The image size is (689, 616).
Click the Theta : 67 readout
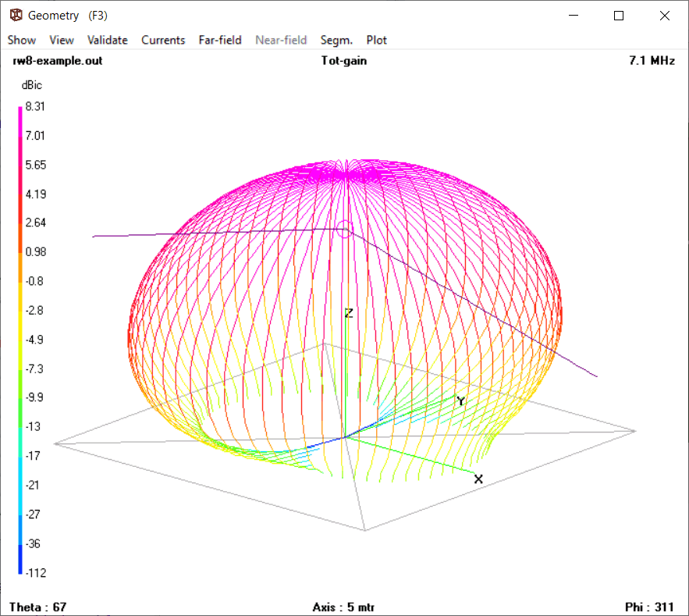pos(37,607)
